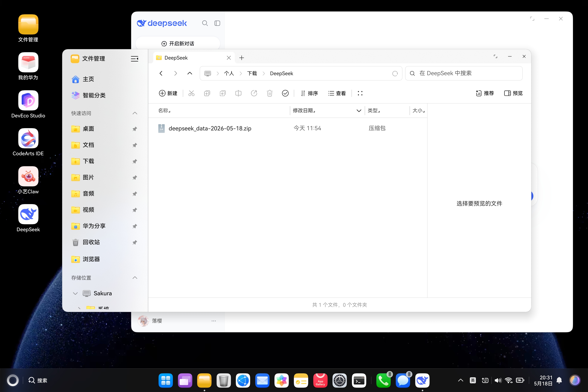Screen dimensions: 588x392
Task: Click the four-dot more options icon
Action: click(360, 93)
